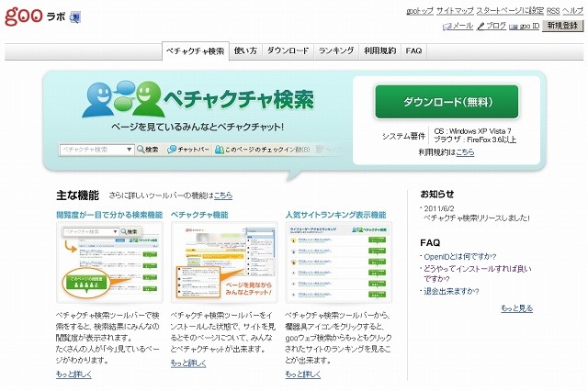Click the お知らせ heading
Screen dimensions: 588x391
tap(437, 194)
